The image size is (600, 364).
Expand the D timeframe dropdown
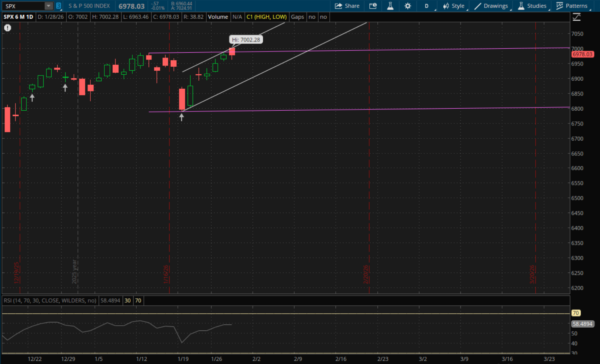pos(427,6)
